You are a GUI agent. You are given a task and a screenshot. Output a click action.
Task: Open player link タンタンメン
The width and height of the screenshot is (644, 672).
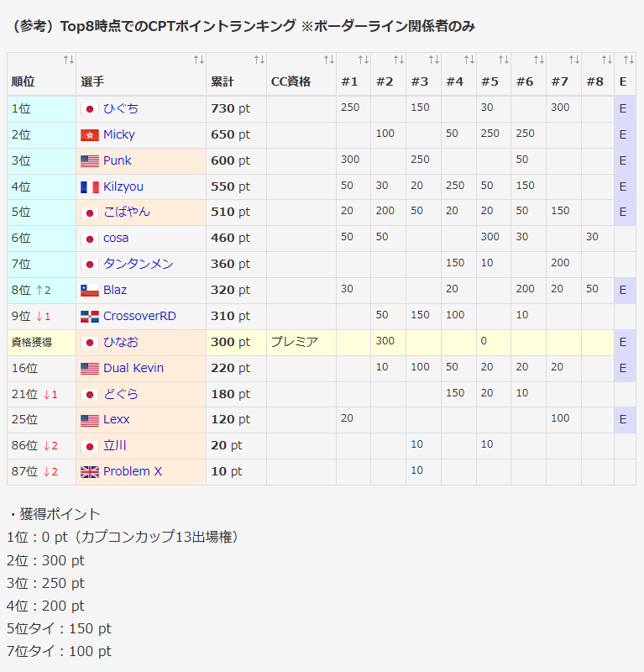pyautogui.click(x=139, y=264)
